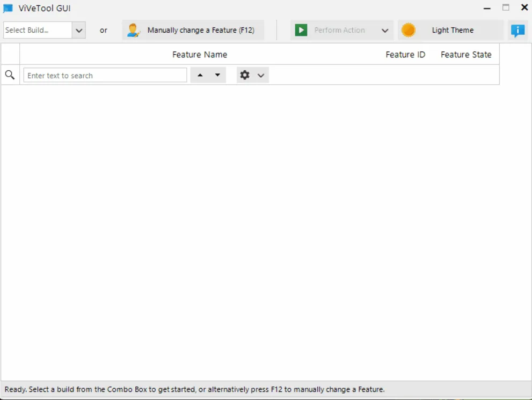Toggle the Light Theme switch
532x400 pixels.
(x=409, y=30)
